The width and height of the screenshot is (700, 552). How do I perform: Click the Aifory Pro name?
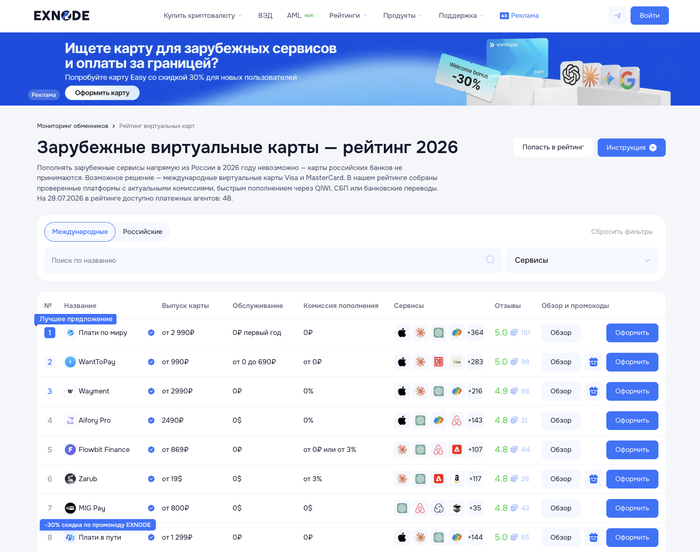click(x=95, y=420)
